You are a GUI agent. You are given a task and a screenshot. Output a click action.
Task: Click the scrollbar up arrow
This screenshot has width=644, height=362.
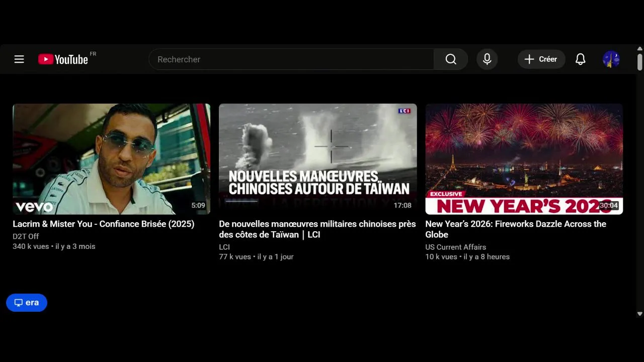[x=640, y=49]
